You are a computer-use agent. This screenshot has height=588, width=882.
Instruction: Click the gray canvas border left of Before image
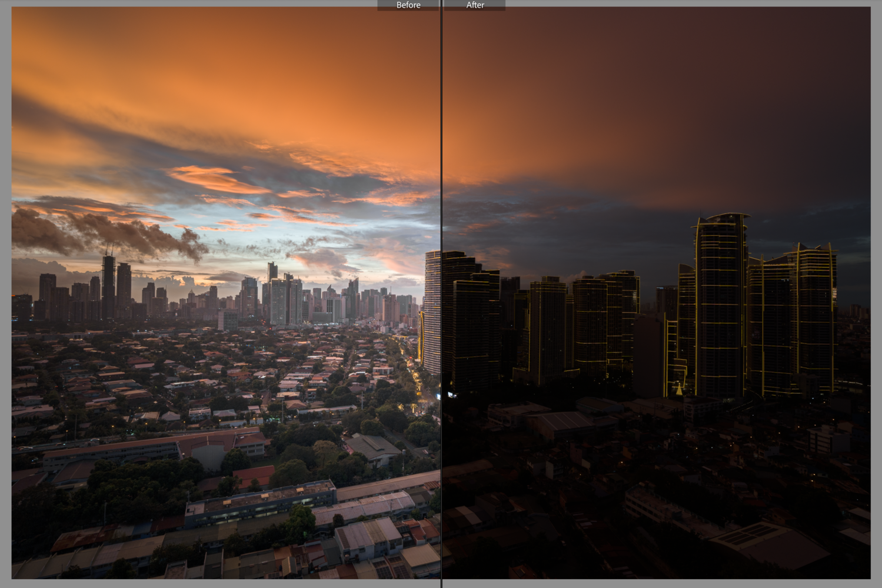coord(5,294)
